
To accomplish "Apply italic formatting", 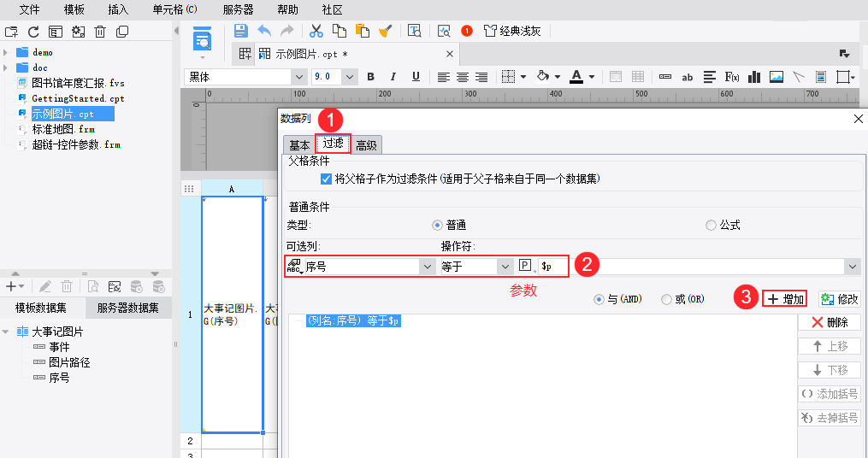I will point(393,77).
